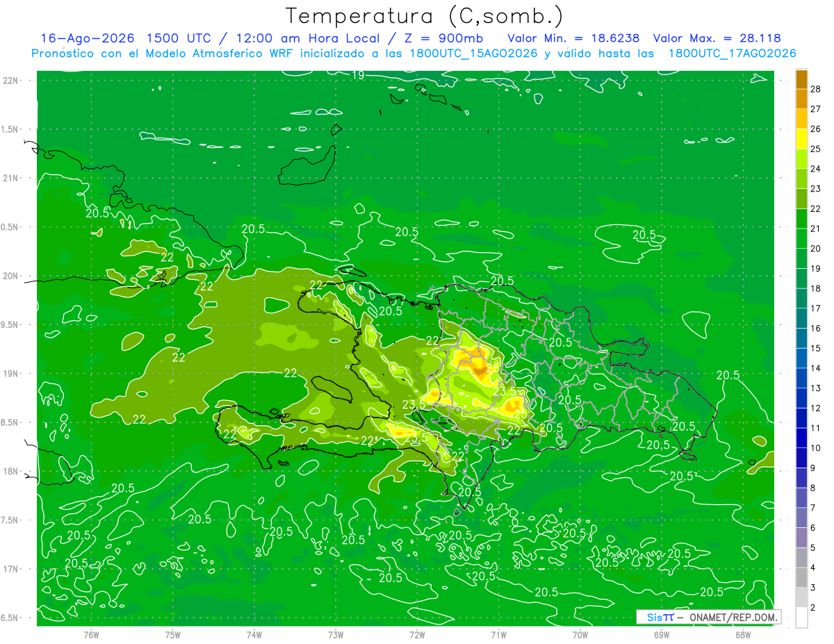Click the '73W' longitude axis label

pyautogui.click(x=336, y=635)
